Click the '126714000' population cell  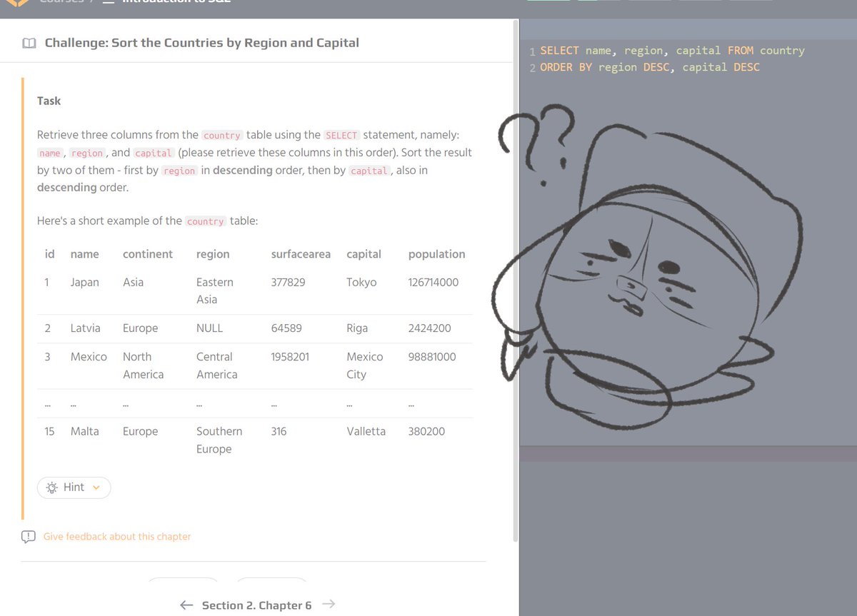pos(433,282)
